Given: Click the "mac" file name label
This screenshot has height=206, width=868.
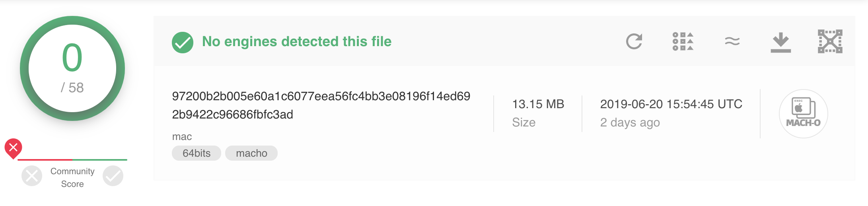Looking at the screenshot, I should click(x=182, y=137).
